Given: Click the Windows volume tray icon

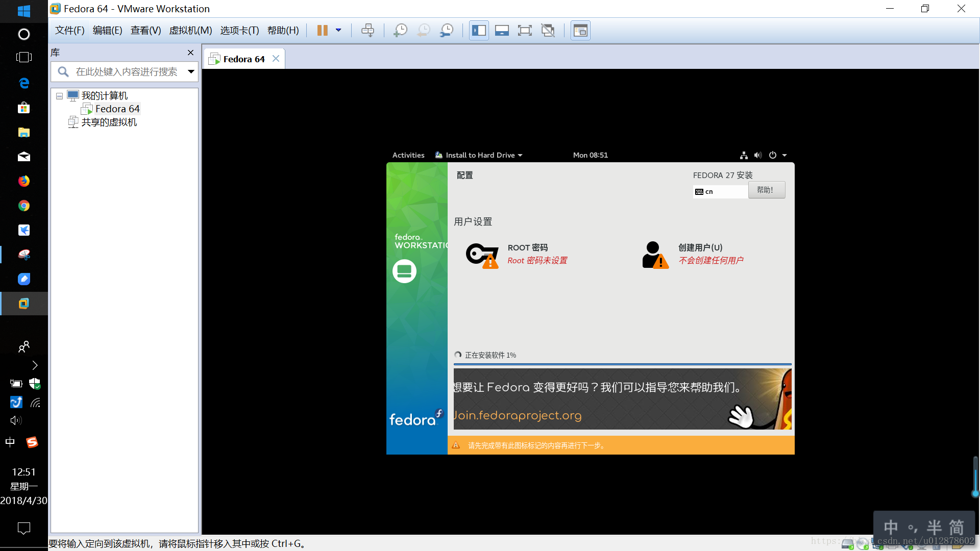Looking at the screenshot, I should tap(16, 420).
